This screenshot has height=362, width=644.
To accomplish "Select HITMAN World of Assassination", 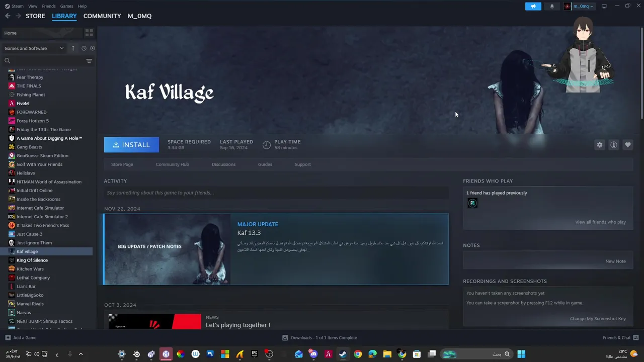I will click(49, 182).
